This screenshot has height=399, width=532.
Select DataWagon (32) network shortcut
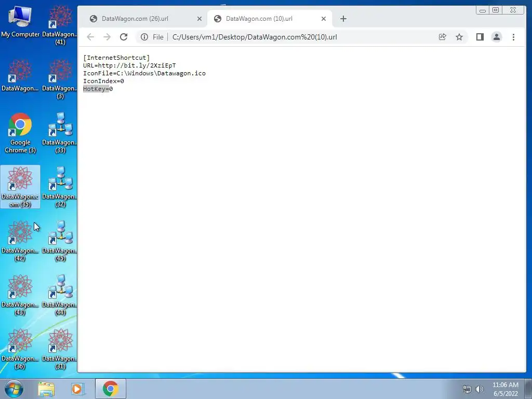pyautogui.click(x=60, y=187)
